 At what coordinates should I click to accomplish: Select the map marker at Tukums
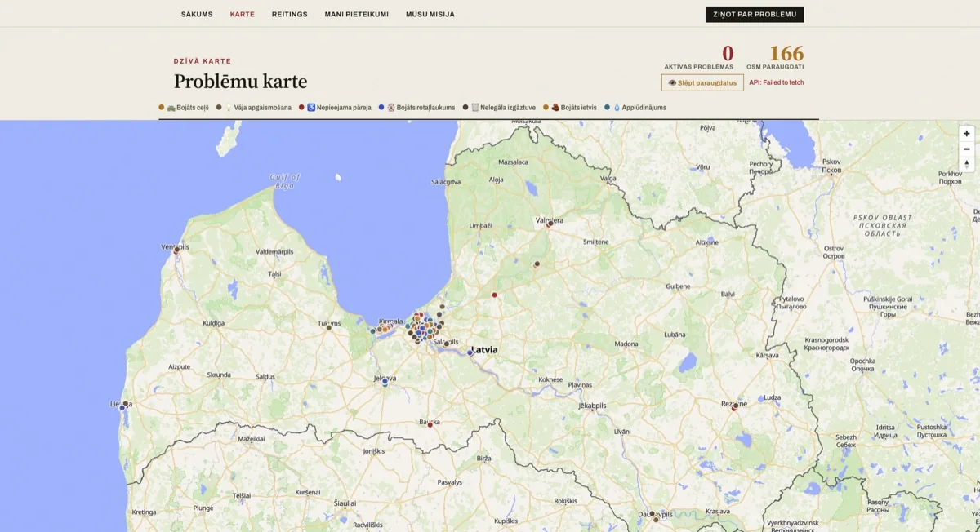[x=329, y=327]
